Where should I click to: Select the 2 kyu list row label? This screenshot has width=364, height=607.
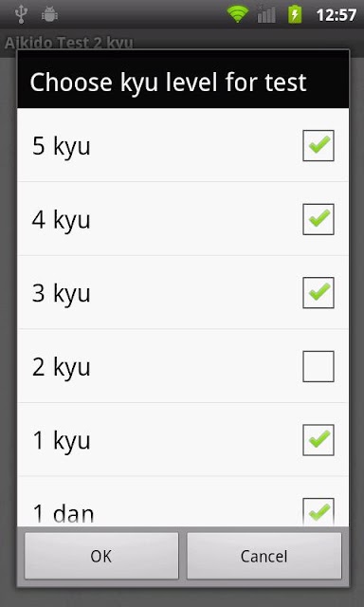[x=61, y=367]
